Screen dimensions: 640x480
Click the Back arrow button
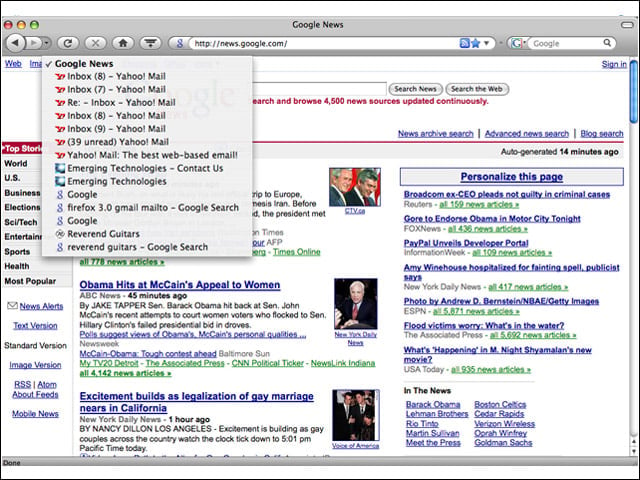pyautogui.click(x=16, y=42)
